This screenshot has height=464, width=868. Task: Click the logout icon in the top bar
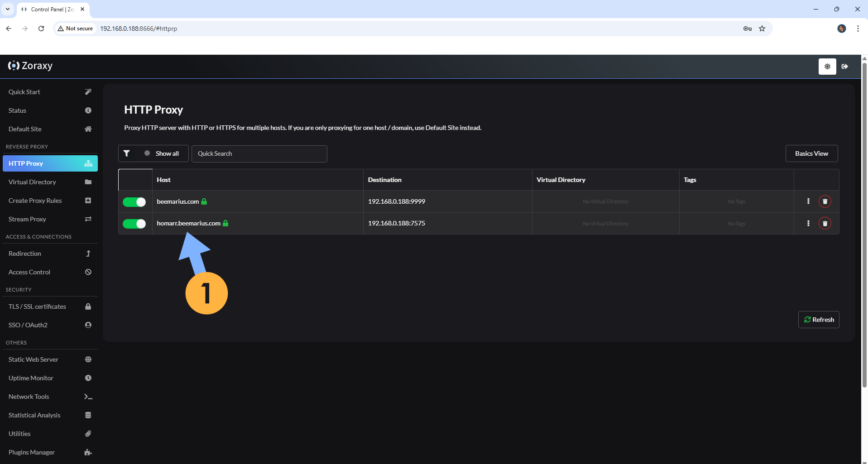(x=845, y=66)
